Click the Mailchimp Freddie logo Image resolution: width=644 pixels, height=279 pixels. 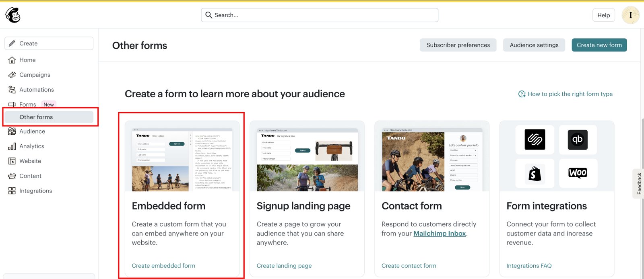13,15
